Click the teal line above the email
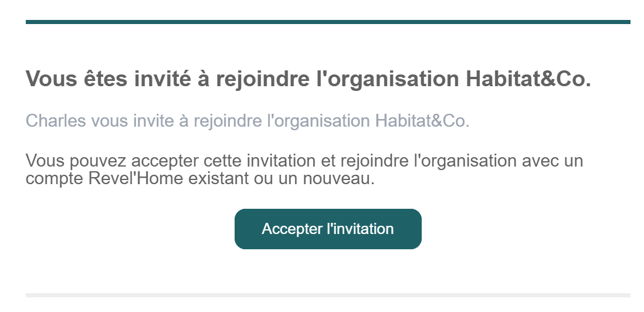Image resolution: width=644 pixels, height=312 pixels. [328, 22]
